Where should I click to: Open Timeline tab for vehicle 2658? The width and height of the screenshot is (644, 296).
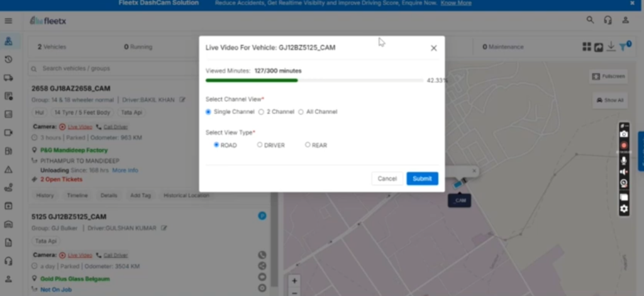tap(77, 195)
